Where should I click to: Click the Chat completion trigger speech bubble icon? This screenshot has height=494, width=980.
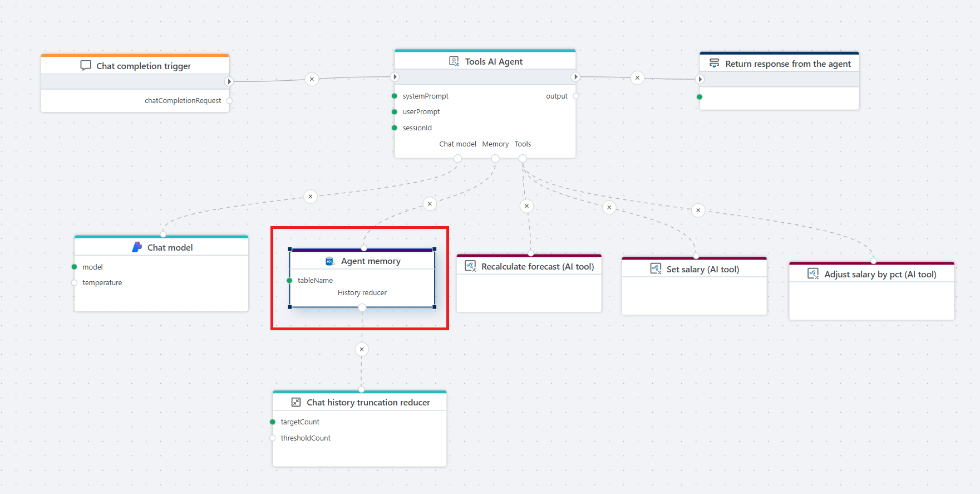click(86, 66)
